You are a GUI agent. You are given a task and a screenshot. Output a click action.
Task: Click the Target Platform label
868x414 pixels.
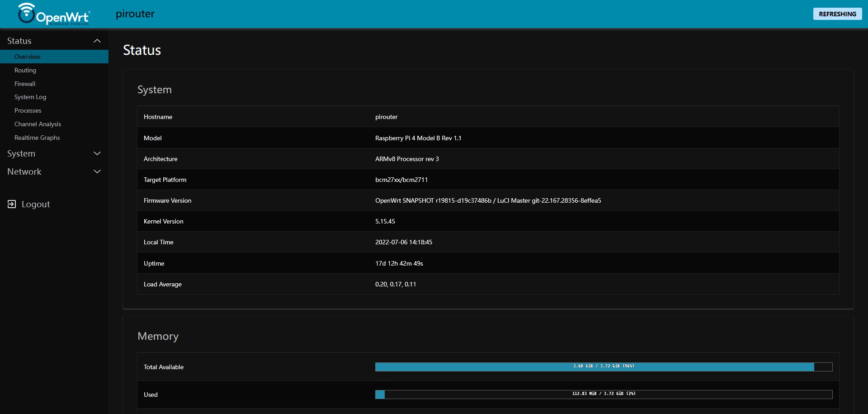tap(165, 180)
